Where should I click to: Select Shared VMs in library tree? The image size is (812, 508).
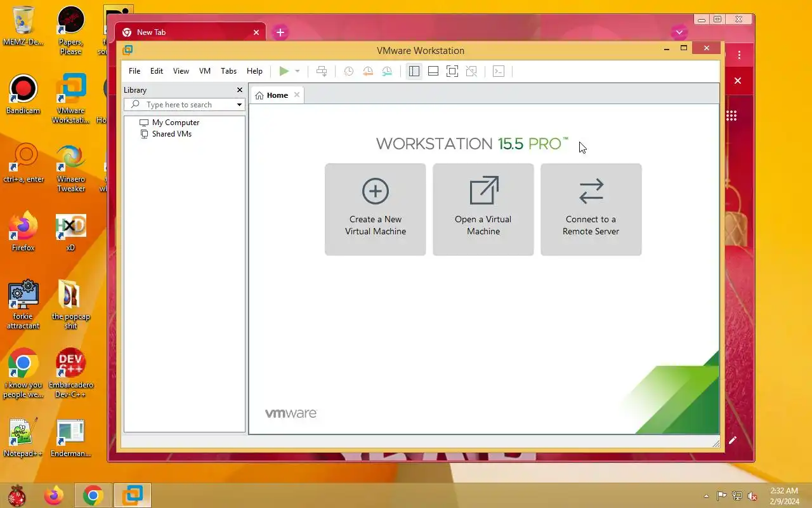coord(171,134)
